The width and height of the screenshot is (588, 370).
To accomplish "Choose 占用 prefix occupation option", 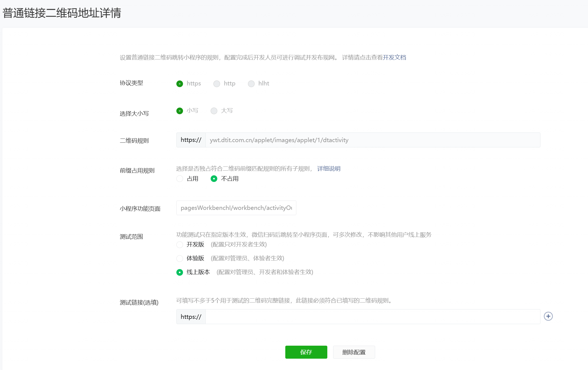I will pos(180,179).
